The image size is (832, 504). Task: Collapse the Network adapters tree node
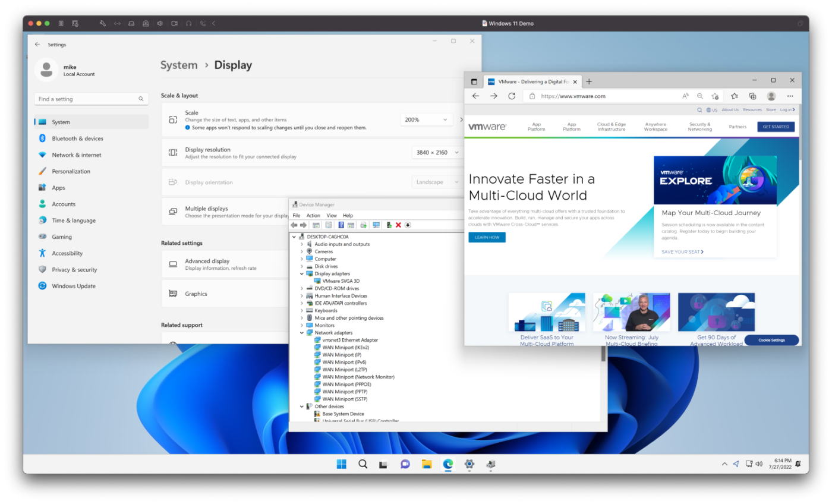[302, 332]
